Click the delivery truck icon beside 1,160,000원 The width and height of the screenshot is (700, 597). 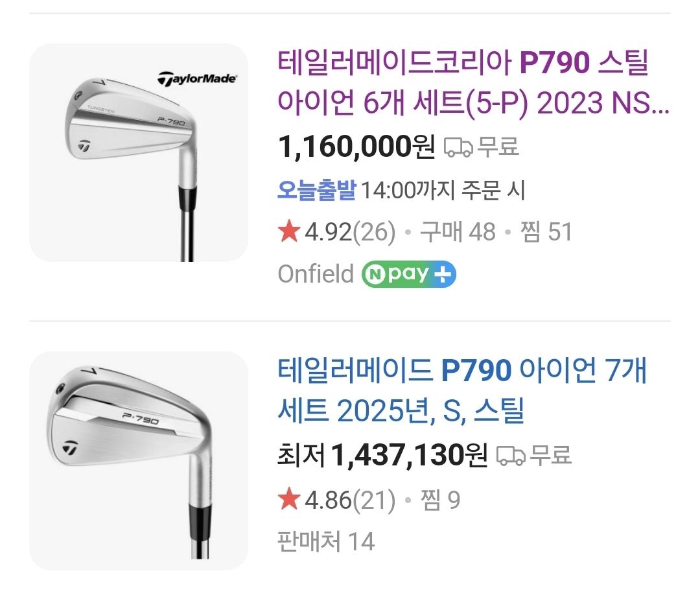(x=458, y=148)
